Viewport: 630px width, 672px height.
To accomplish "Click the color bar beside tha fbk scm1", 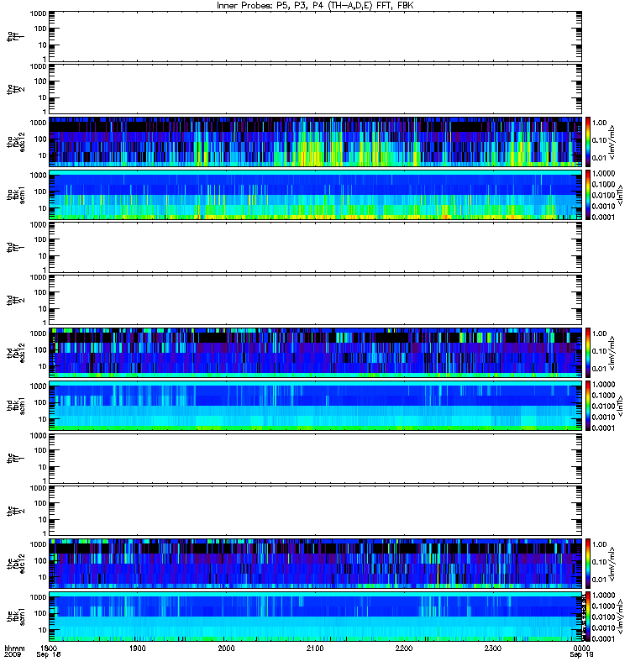I will point(588,195).
